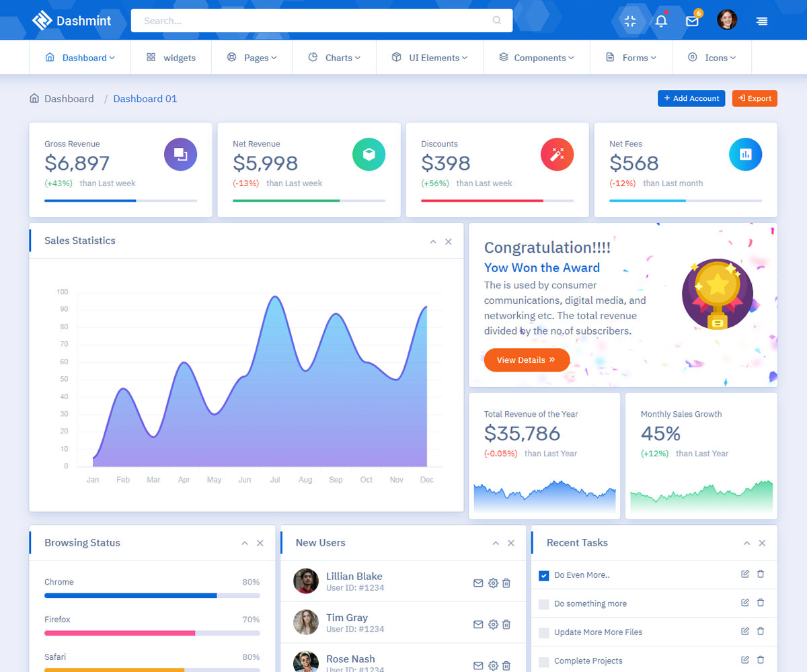Viewport: 807px width, 672px height.
Task: Delete the 'Do Even More..' task
Action: [x=761, y=575]
